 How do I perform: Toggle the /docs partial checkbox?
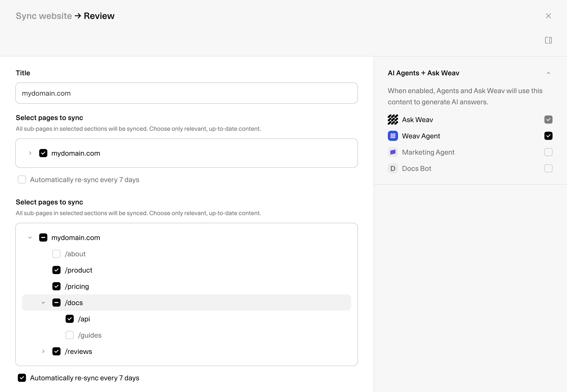click(x=57, y=303)
